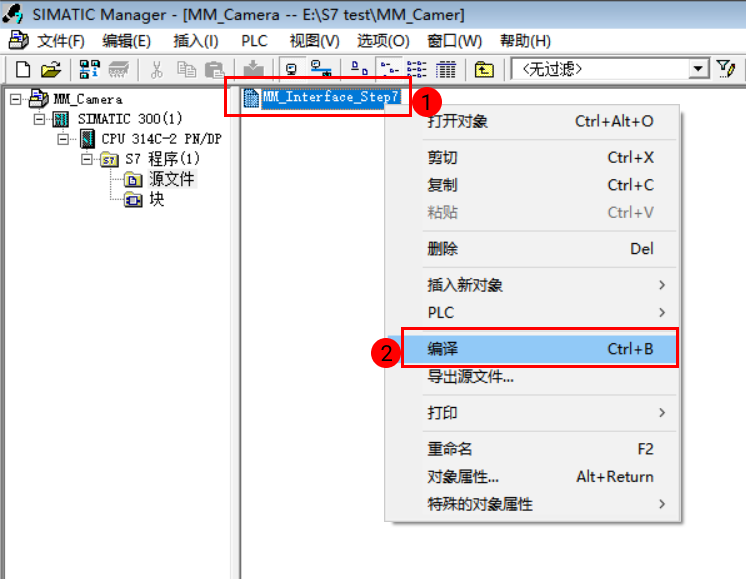Open the 窗口(W) menu
The image size is (746, 579).
tap(454, 41)
